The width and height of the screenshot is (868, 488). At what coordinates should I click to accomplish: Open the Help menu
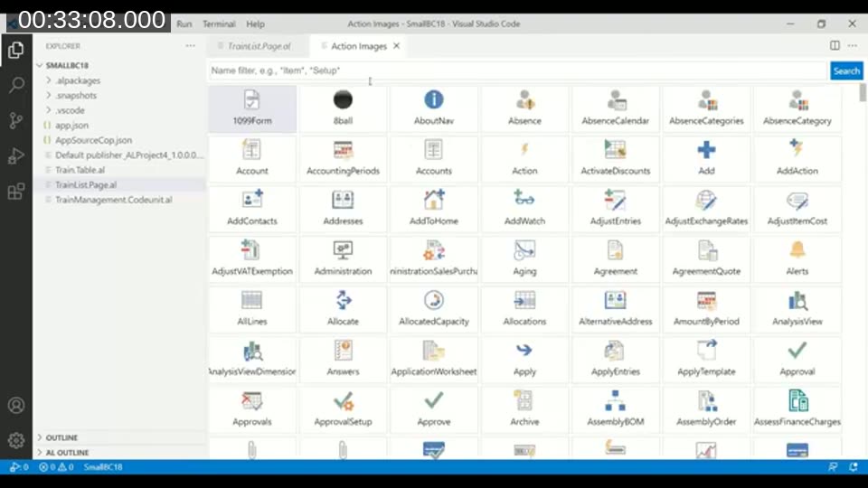(255, 23)
